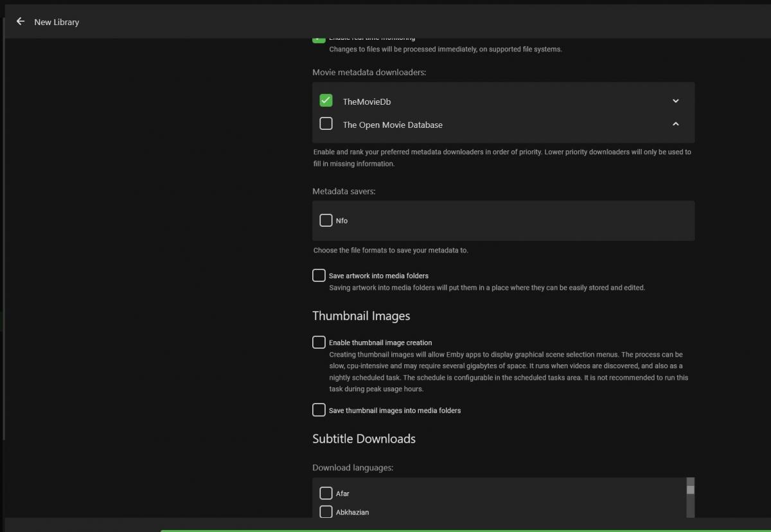Go back using the arrow beside New Library
The image size is (771, 532).
[x=21, y=21]
